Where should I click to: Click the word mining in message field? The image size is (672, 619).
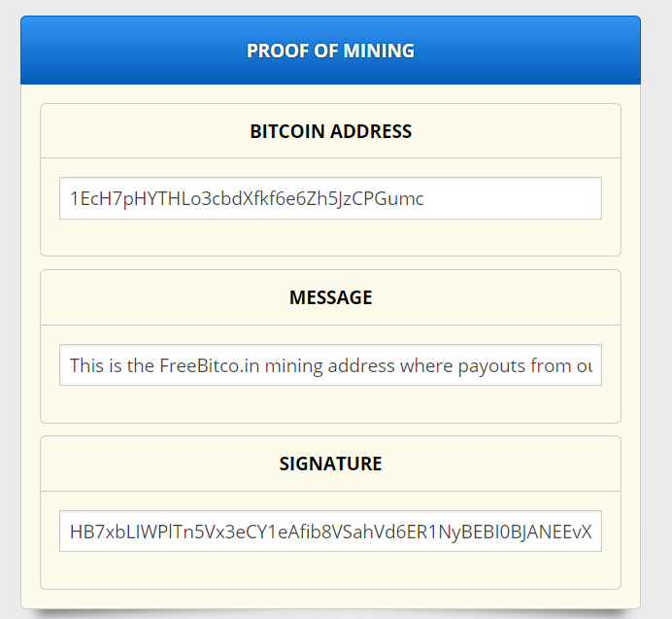point(294,366)
